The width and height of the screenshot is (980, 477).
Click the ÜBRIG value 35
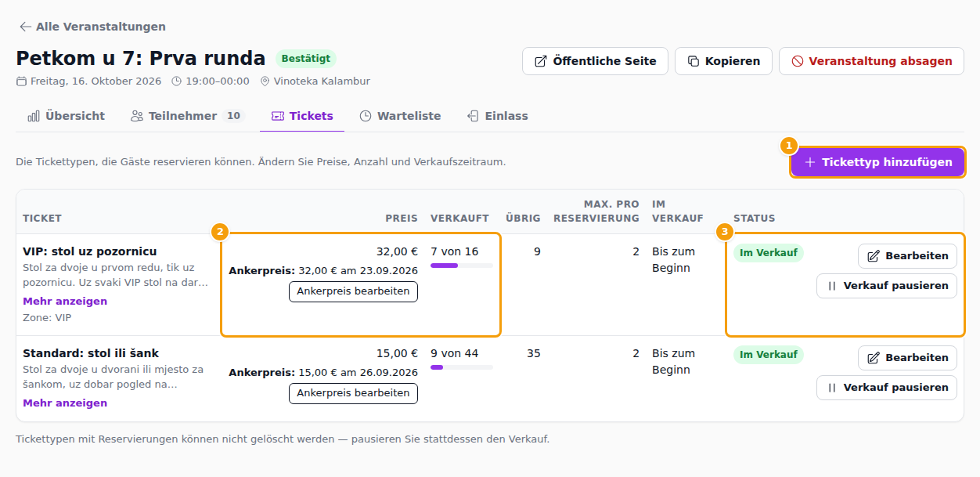[x=534, y=353]
